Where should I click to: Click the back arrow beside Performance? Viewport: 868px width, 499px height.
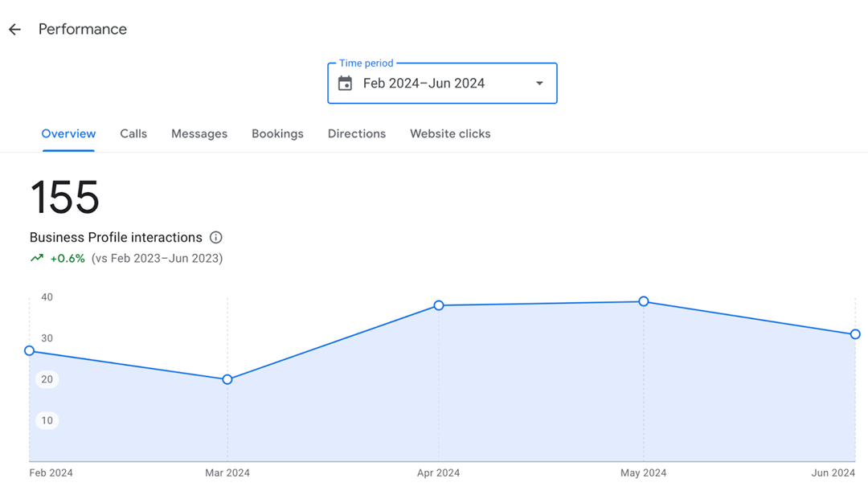click(14, 30)
